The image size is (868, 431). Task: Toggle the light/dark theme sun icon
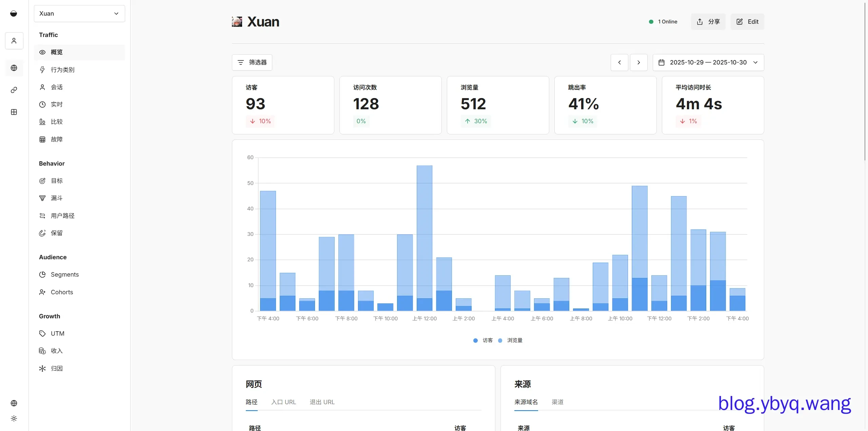point(14,418)
